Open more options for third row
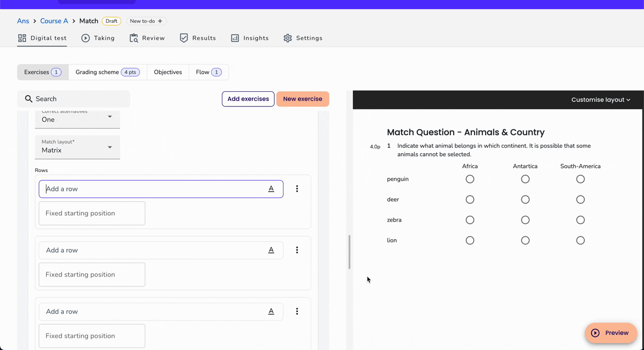The width and height of the screenshot is (644, 350). 297,311
